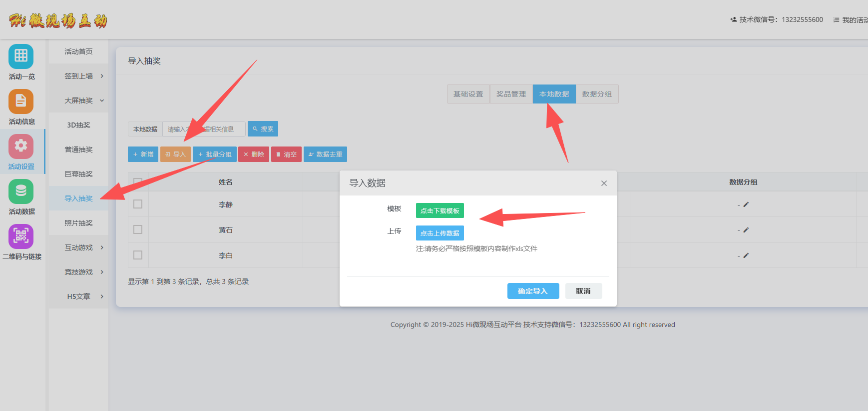Select the 活动设置 gear icon

coord(21,146)
